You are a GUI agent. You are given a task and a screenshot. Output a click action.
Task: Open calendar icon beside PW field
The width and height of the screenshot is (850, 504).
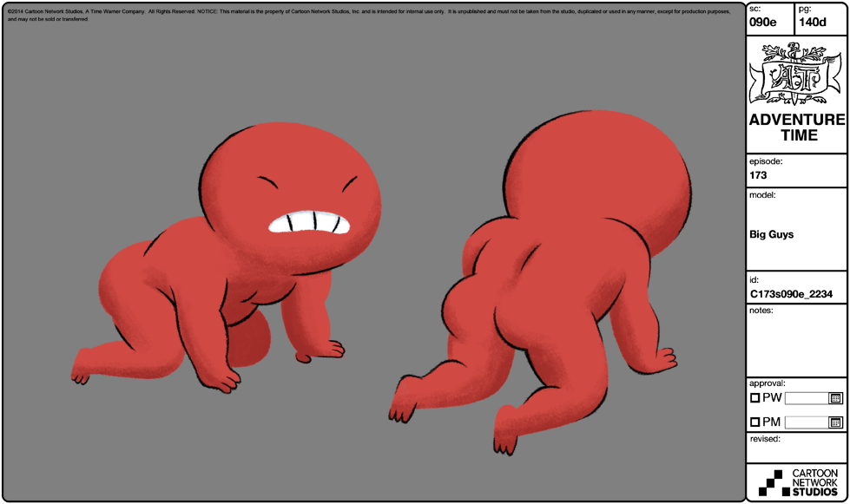[x=835, y=398]
